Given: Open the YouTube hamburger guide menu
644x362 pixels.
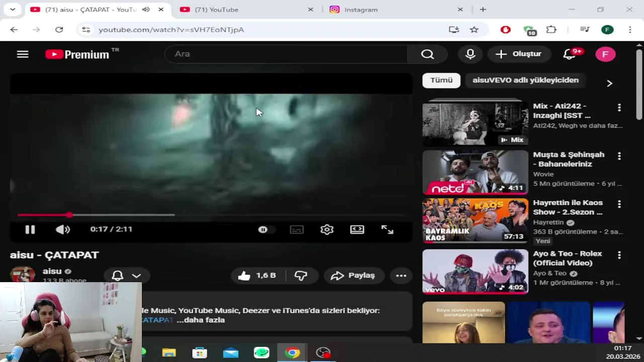Looking at the screenshot, I should tap(23, 54).
